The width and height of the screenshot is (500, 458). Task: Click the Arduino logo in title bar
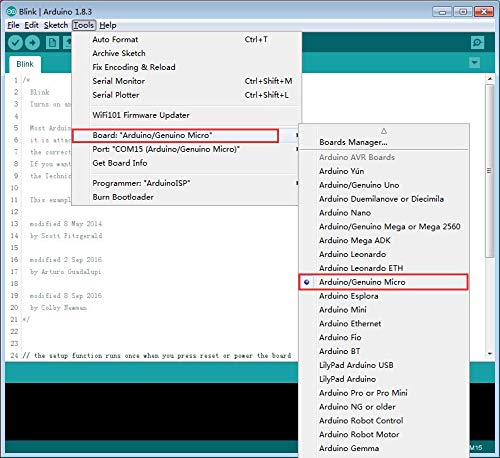[x=11, y=11]
